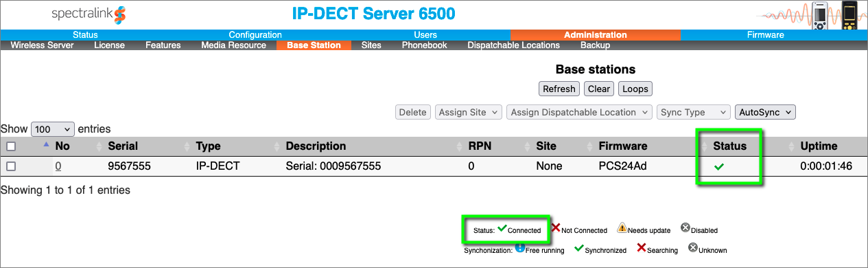Click the Needs update warning icon
868x268 pixels.
tap(622, 227)
